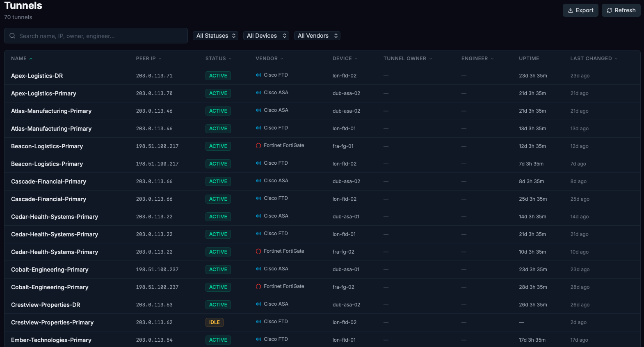Select the Crestview-Properties-Primary tunnel name
Image resolution: width=644 pixels, height=347 pixels.
coord(52,322)
